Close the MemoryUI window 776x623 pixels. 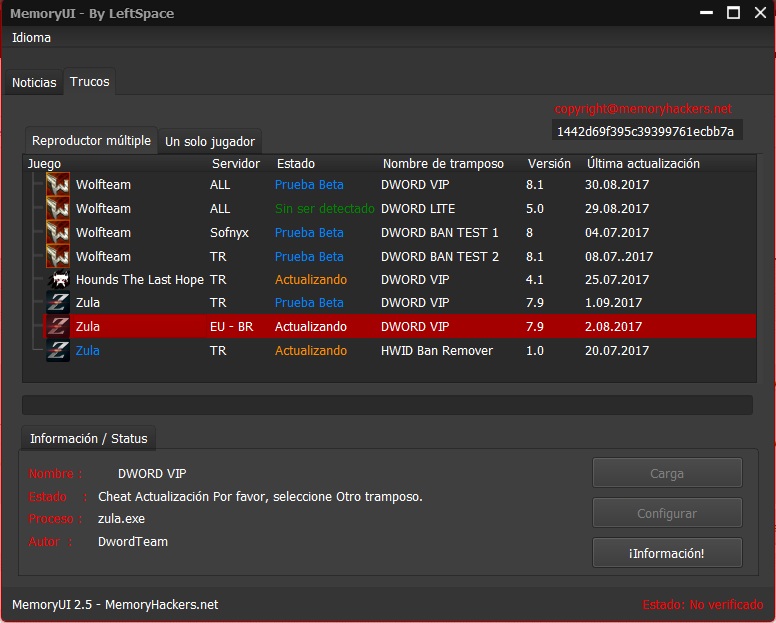point(760,12)
